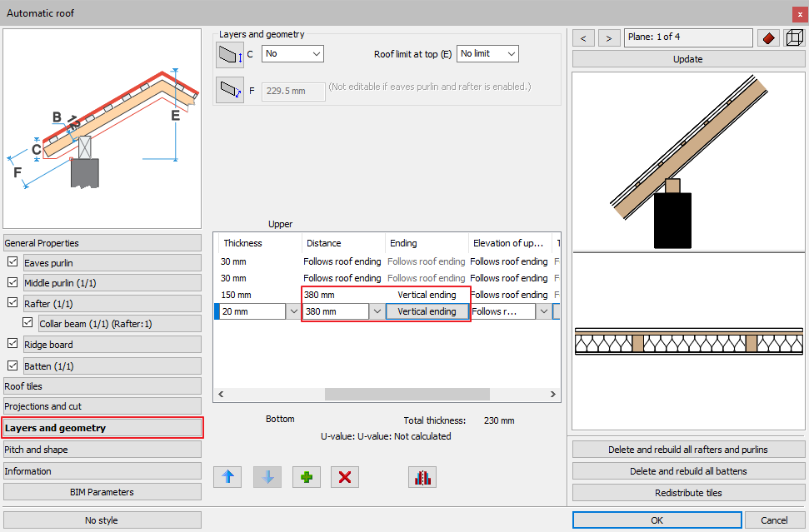The image size is (809, 532).
Task: Open the Pitch and shape section
Action: point(102,450)
